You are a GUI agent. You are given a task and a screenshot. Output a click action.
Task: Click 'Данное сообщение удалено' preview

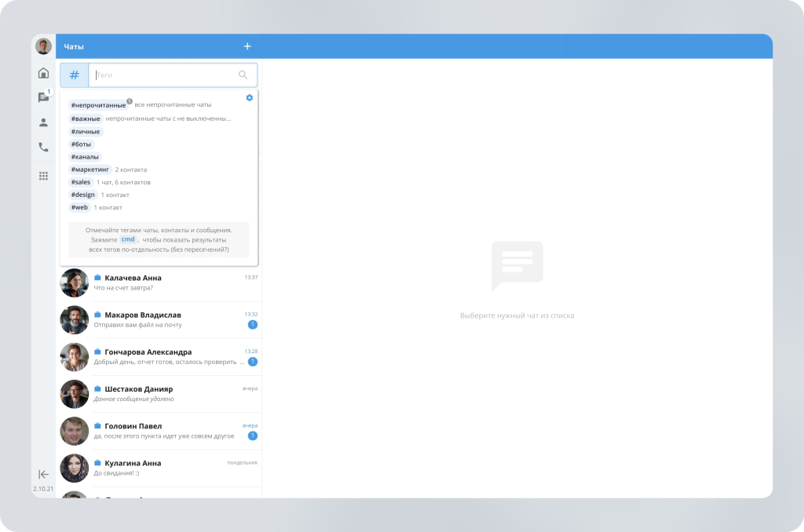tap(133, 399)
